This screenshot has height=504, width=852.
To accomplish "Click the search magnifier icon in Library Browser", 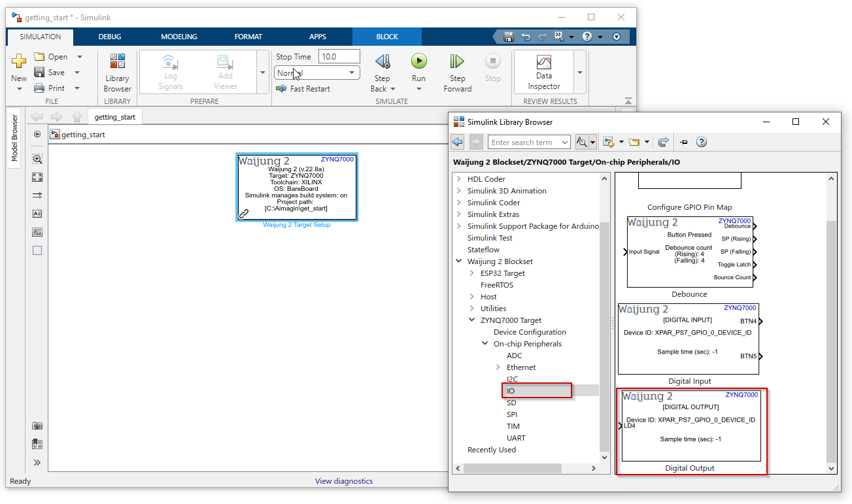I will pyautogui.click(x=581, y=142).
